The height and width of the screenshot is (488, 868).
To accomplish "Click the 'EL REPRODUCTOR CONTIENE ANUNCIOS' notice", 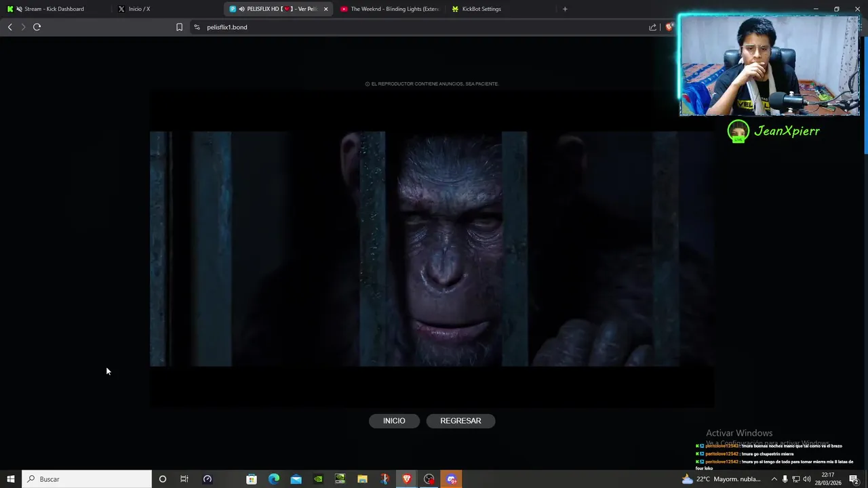I will [432, 84].
